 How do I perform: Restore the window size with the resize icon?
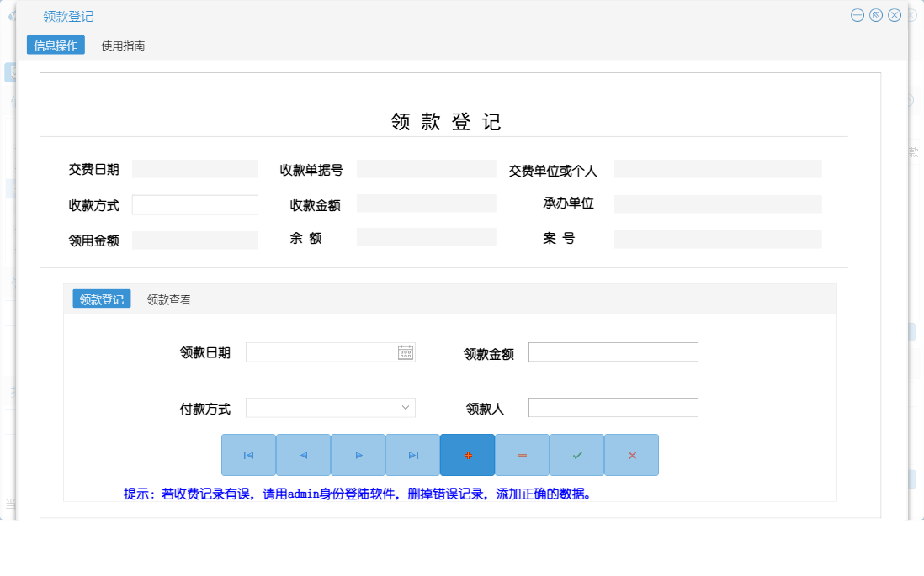[x=875, y=14]
